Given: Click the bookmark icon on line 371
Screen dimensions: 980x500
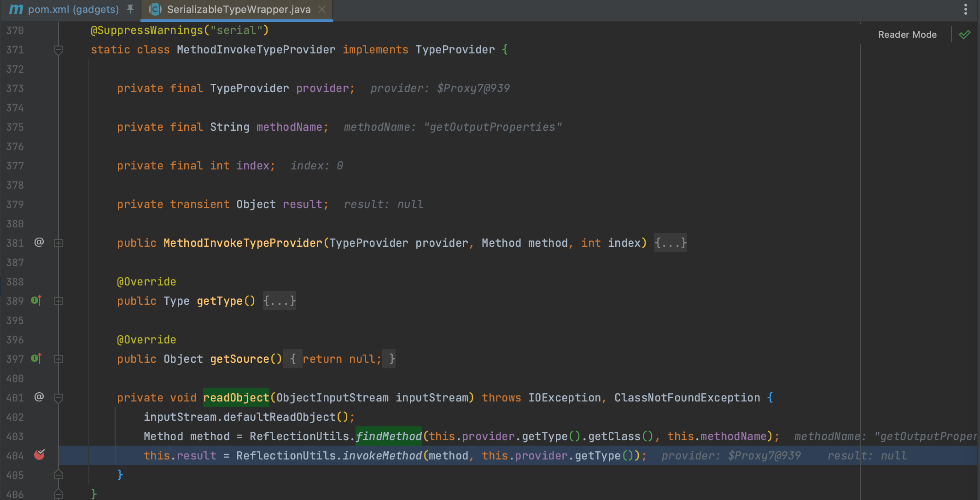Looking at the screenshot, I should tap(58, 49).
